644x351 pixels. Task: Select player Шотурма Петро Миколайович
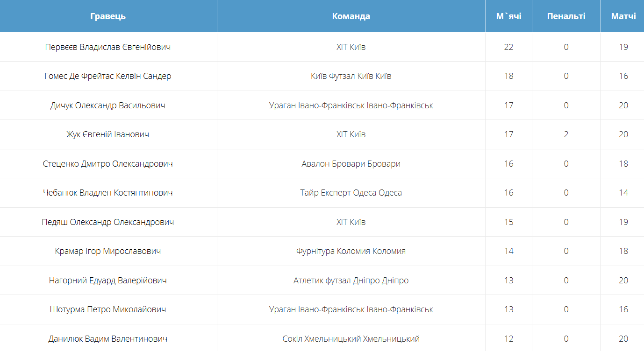(x=108, y=309)
